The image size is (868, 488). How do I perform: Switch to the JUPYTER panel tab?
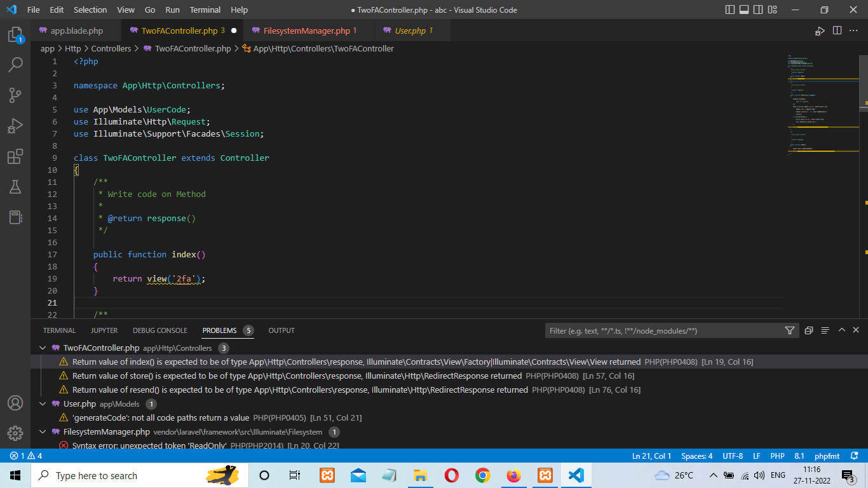[104, 330]
